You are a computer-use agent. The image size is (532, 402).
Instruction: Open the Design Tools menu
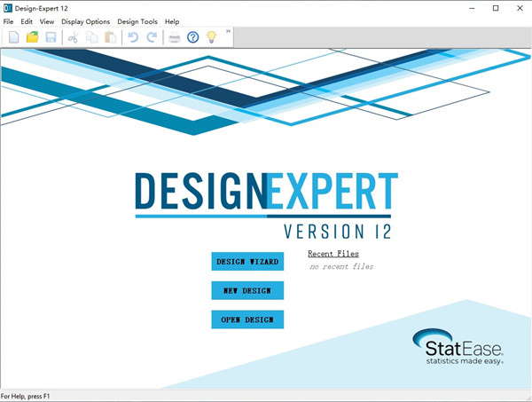(x=137, y=21)
